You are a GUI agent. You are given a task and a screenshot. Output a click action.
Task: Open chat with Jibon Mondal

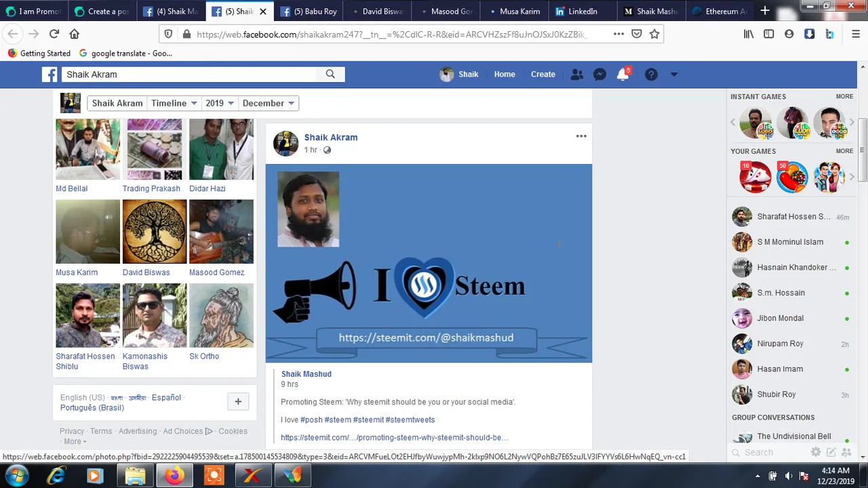(791, 318)
